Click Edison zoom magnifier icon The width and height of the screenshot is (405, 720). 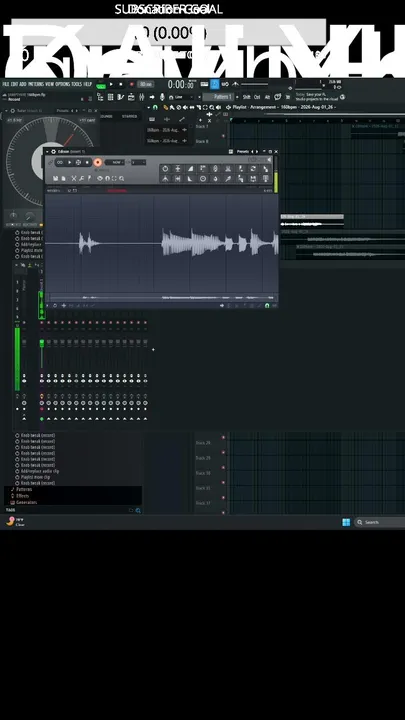[122, 179]
